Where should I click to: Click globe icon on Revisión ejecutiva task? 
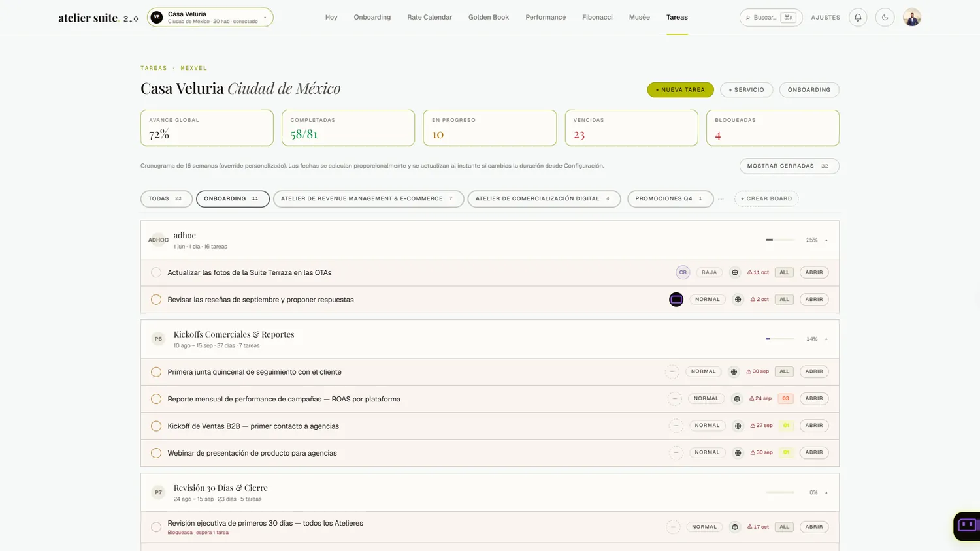click(x=735, y=527)
